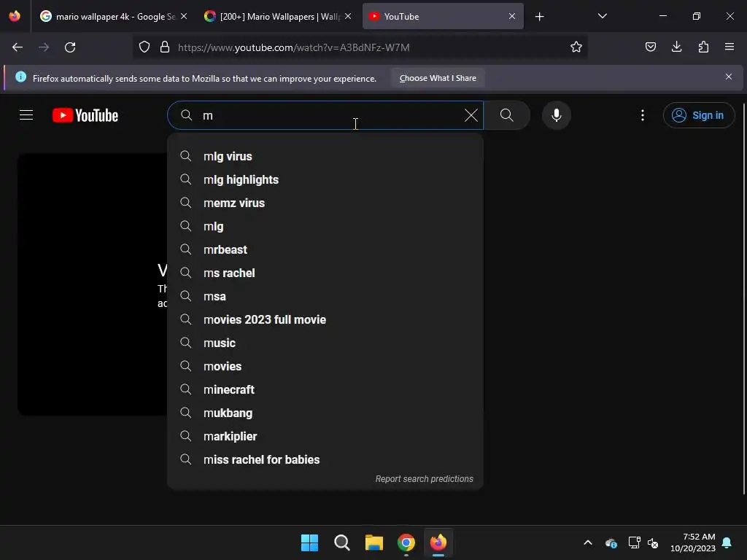Go forward one page in Firefox
The width and height of the screenshot is (747, 560).
click(x=44, y=47)
